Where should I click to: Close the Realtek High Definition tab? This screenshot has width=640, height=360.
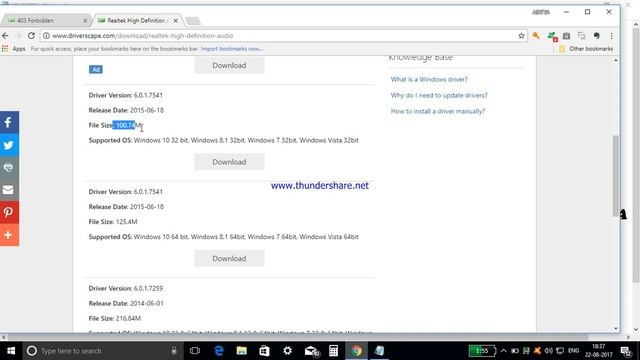(x=176, y=20)
